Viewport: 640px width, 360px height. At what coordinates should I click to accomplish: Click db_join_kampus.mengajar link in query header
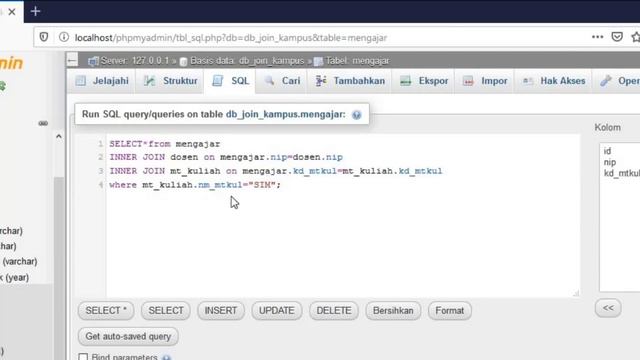pyautogui.click(x=285, y=114)
